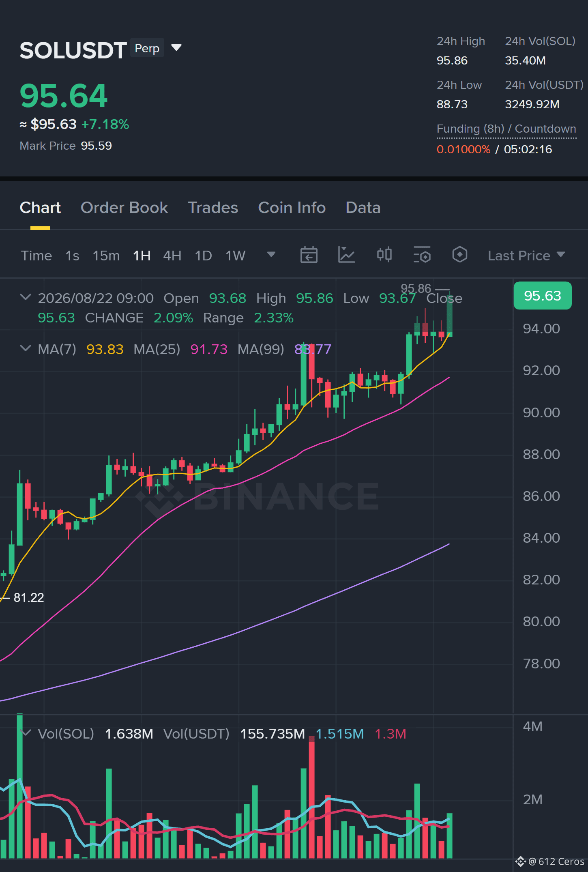
Task: Click the CHANGE 2.09% value
Action: (x=173, y=318)
